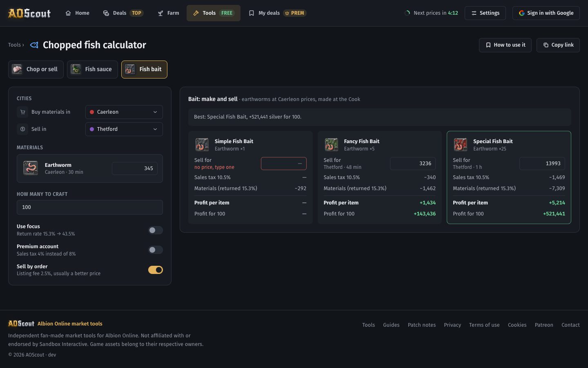Click the Tools hammer icon

pos(196,13)
